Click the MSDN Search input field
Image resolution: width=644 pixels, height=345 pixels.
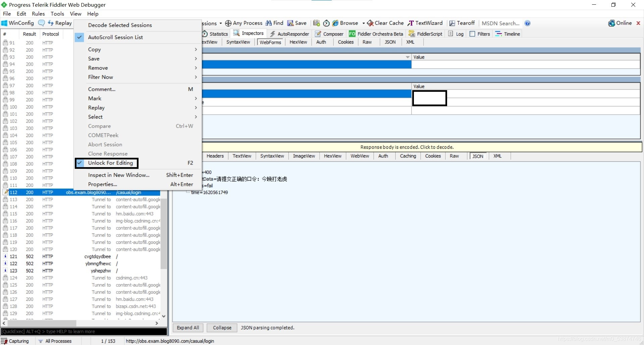500,23
